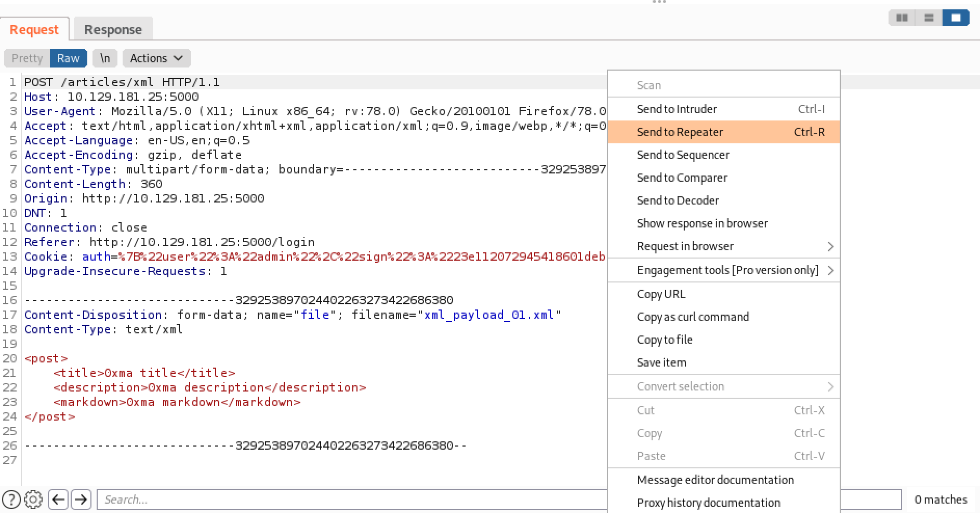This screenshot has width=980, height=513.
Task: Toggle Raw view of request
Action: (x=69, y=58)
